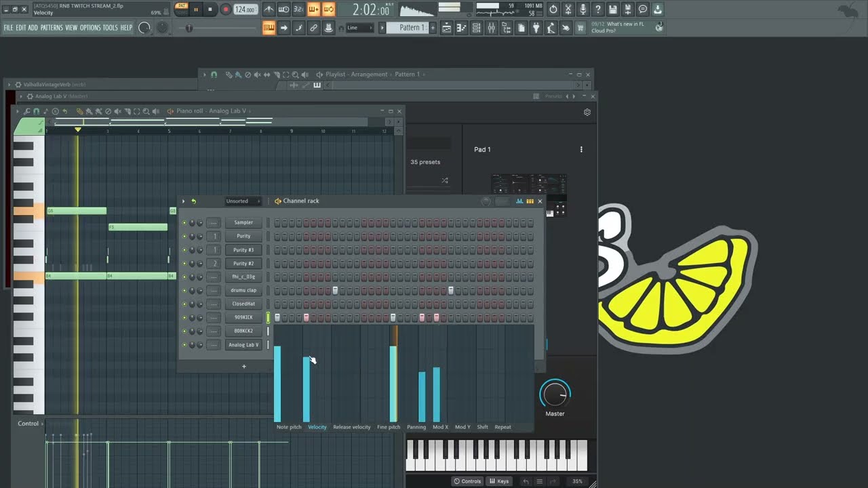Open the project info speech bubble icon
Image resolution: width=868 pixels, height=488 pixels.
643,9
